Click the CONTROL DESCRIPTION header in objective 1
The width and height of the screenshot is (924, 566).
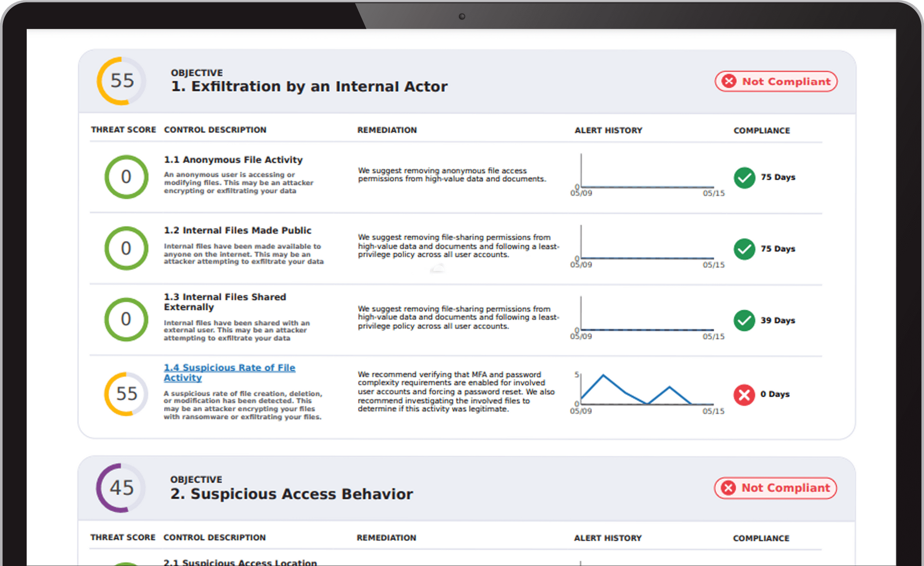click(x=215, y=130)
